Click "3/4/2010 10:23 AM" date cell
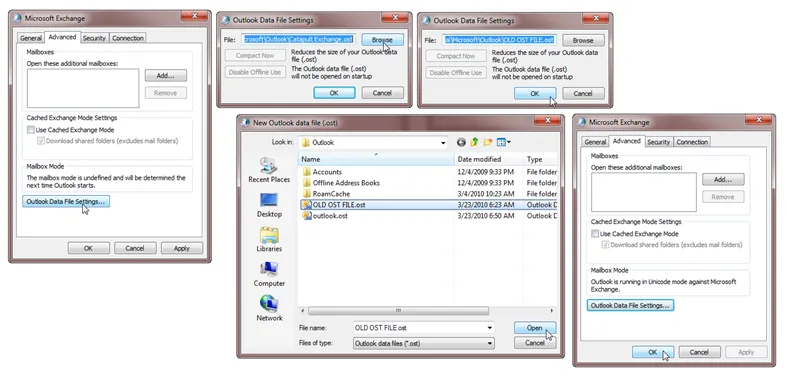Image resolution: width=787 pixels, height=377 pixels. (486, 194)
